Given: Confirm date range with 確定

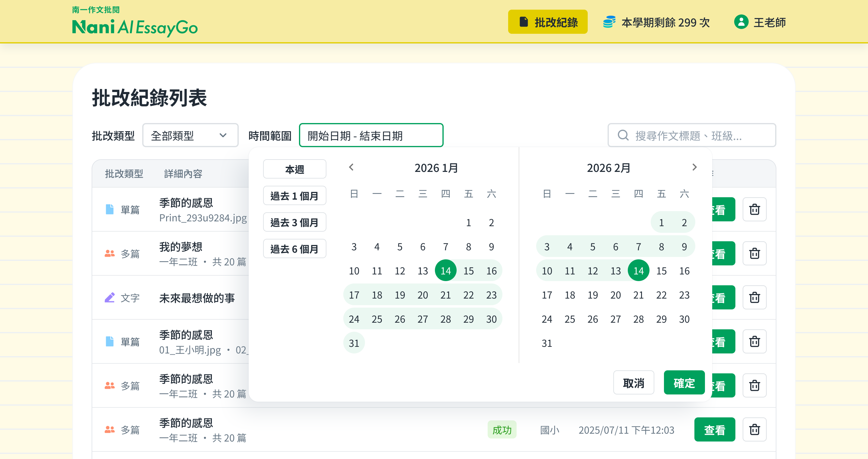Looking at the screenshot, I should [x=684, y=383].
